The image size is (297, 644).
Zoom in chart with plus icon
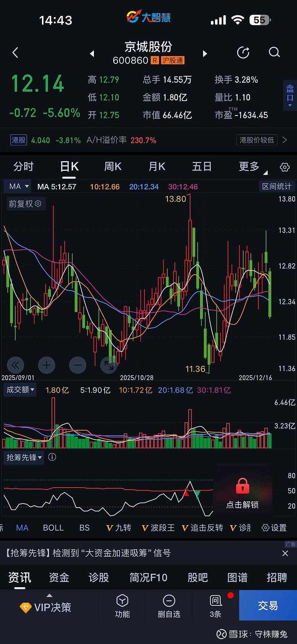46,365
